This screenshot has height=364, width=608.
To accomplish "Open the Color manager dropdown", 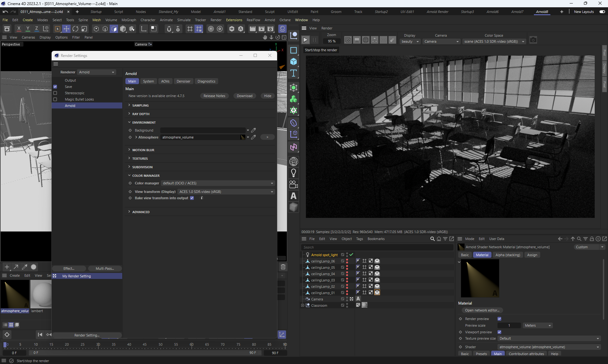I will pyautogui.click(x=218, y=183).
